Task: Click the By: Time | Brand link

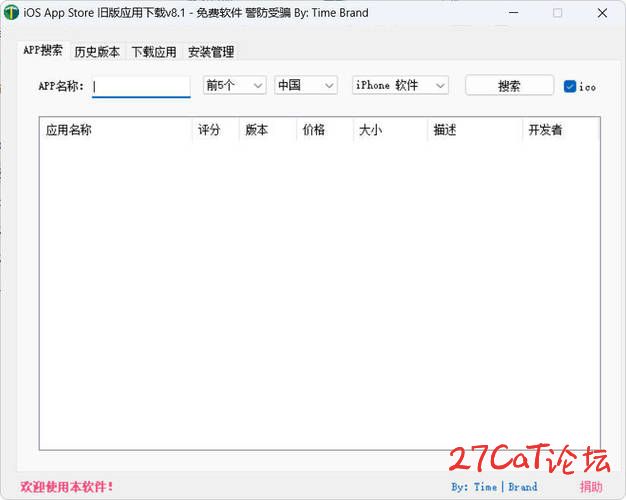Action: (494, 487)
